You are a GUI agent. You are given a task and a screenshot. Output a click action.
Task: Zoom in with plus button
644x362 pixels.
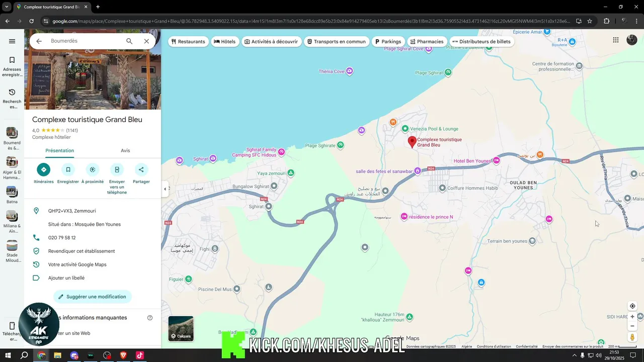(632, 317)
